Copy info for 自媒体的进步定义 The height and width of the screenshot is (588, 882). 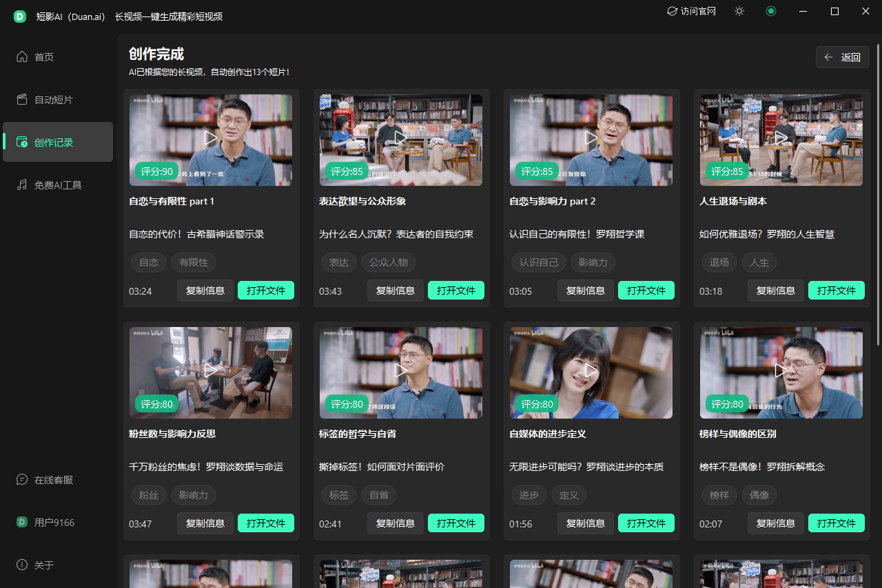tap(586, 523)
